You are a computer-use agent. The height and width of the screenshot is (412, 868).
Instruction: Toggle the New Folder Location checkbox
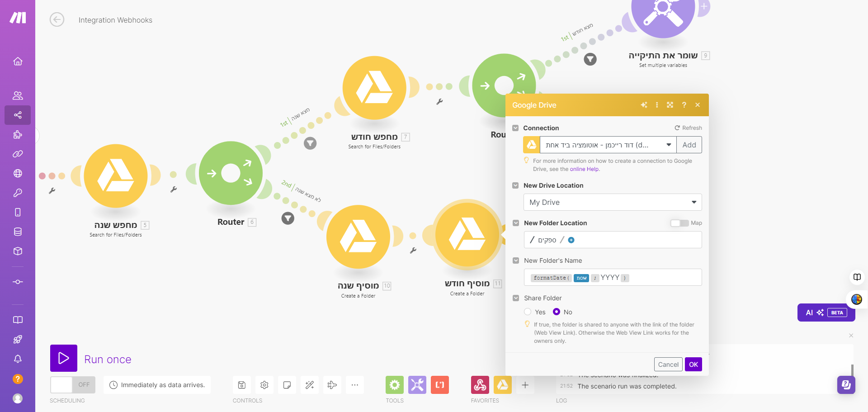516,223
